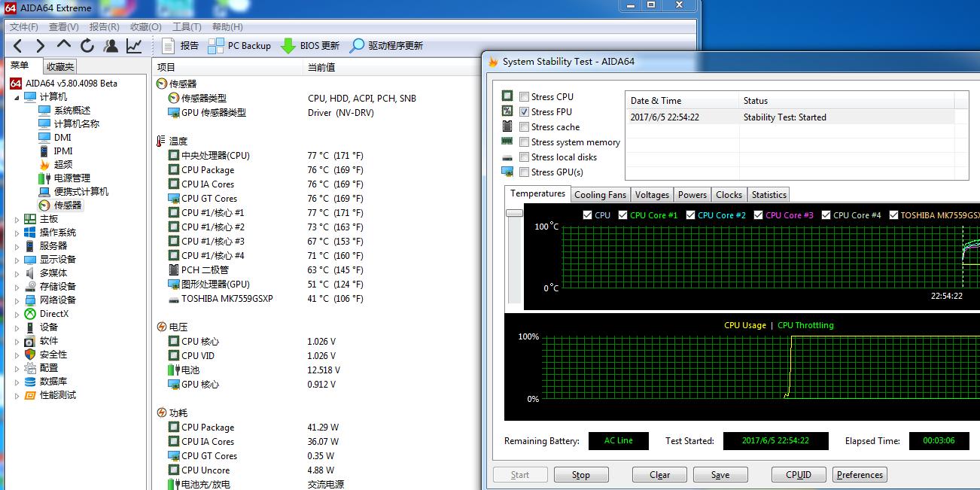Screen dimensions: 980x490
Task: Collapse the 计算机 tree node
Action: pyautogui.click(x=17, y=97)
